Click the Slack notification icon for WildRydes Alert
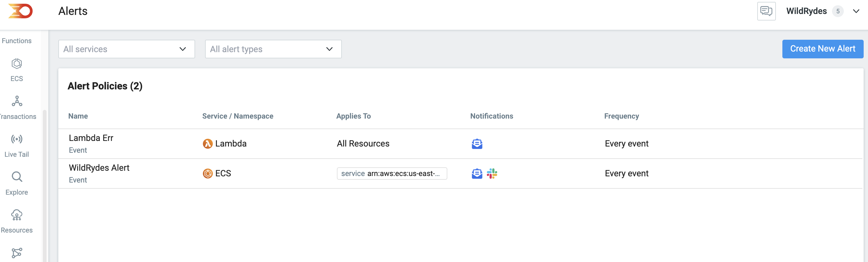 pyautogui.click(x=492, y=174)
